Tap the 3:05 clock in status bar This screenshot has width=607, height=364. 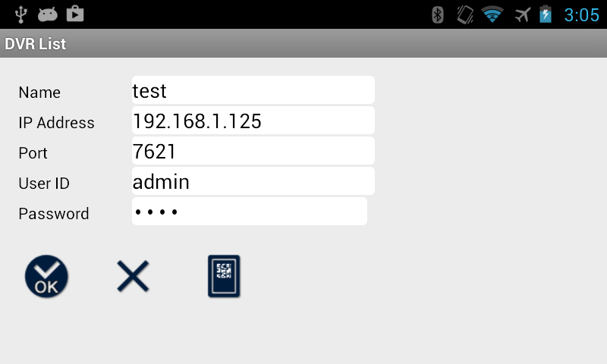(581, 15)
